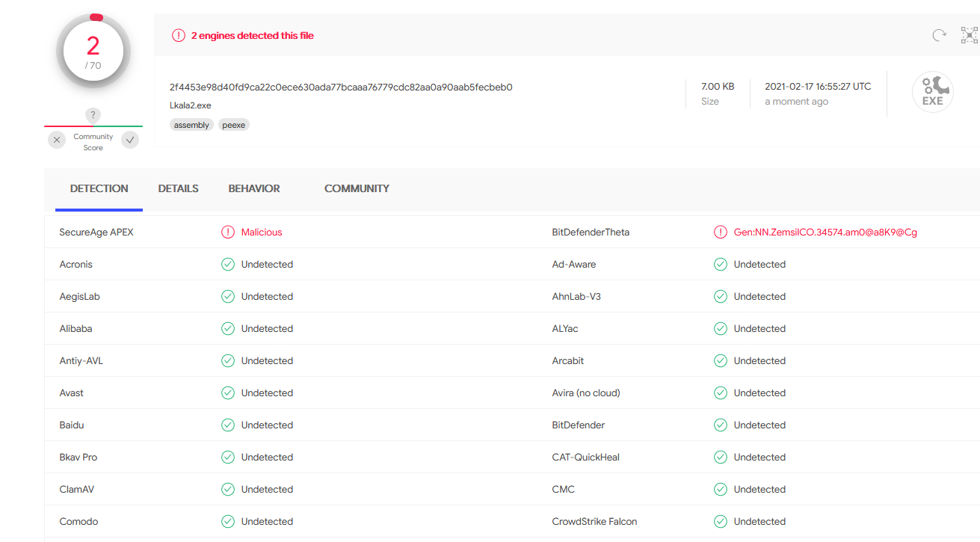Click Avira undetected check icon
The height and width of the screenshot is (542, 980).
[721, 393]
